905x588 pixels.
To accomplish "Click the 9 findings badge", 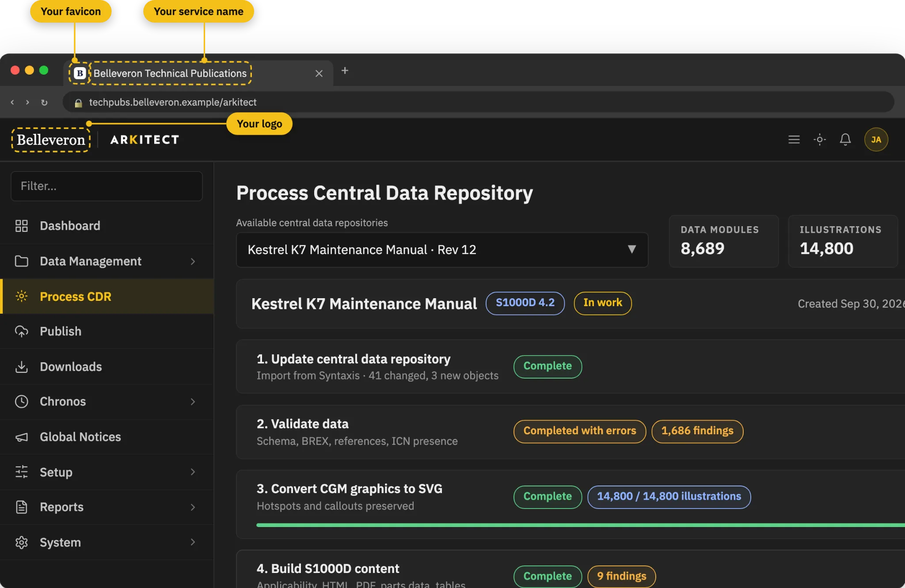I will pos(621,577).
